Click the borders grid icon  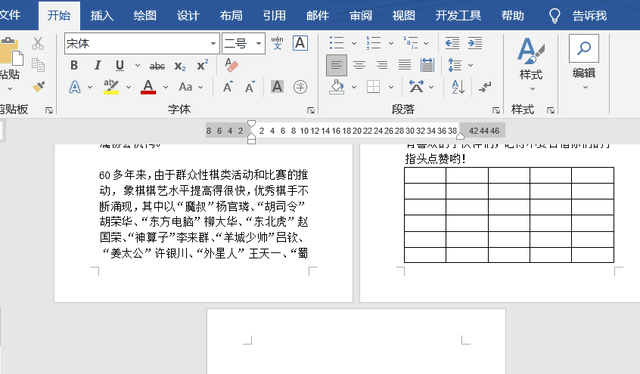tap(373, 87)
